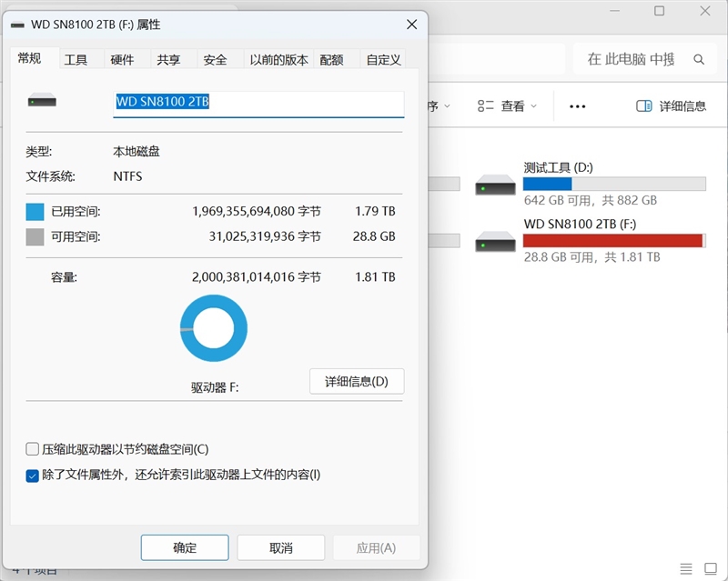Click the title bar drive icon
Screen dimensions: 728x581
click(17, 25)
